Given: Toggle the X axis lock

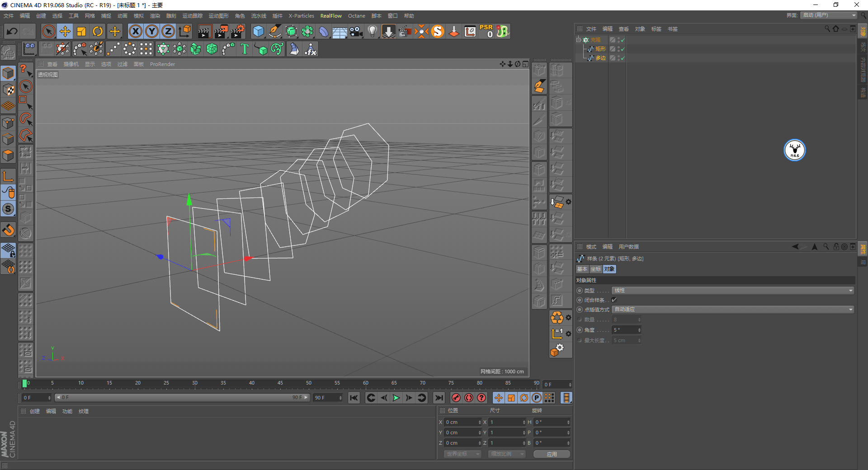Looking at the screenshot, I should click(x=135, y=31).
